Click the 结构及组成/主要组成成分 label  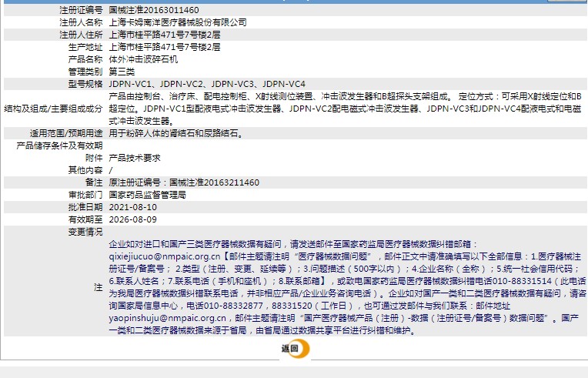tap(53, 109)
